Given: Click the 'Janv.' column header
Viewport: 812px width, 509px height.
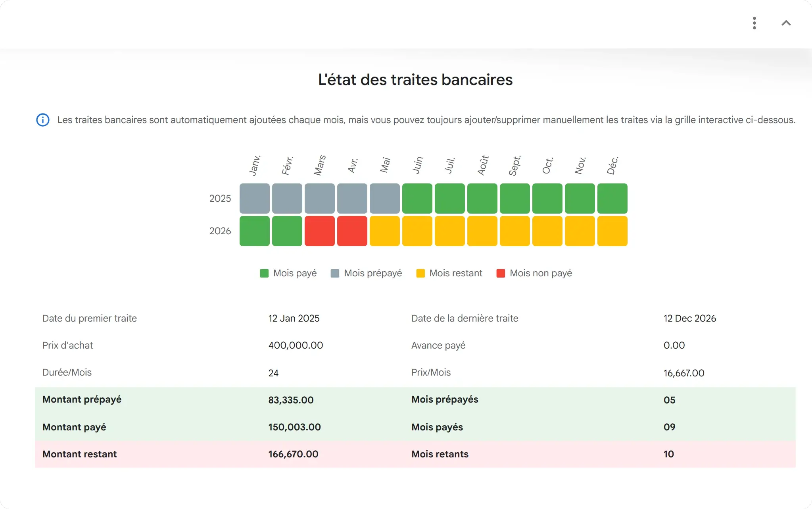Looking at the screenshot, I should pos(255,164).
